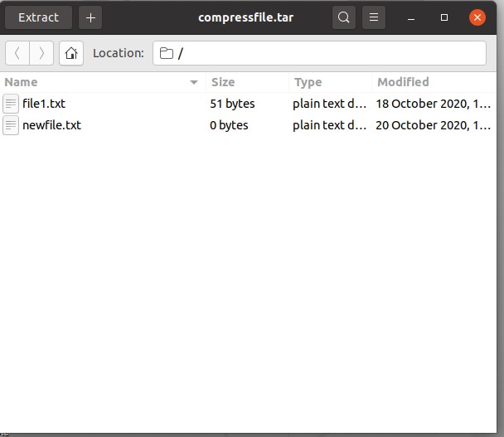Click the Extract button
Image resolution: width=504 pixels, height=437 pixels.
tap(38, 17)
